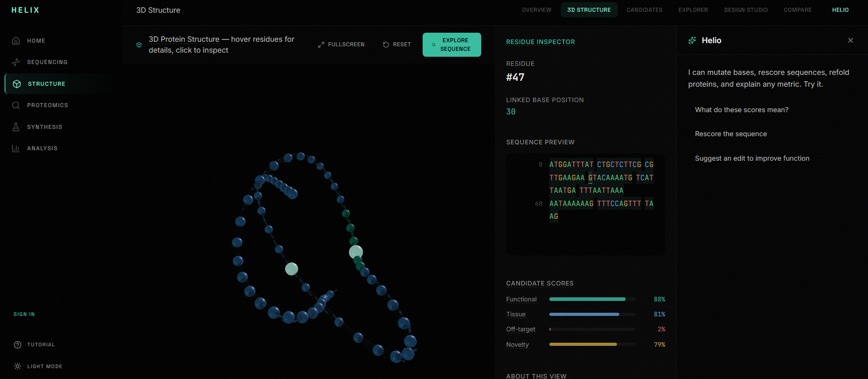Click the Analysis bar chart icon
The width and height of the screenshot is (868, 379).
16,148
